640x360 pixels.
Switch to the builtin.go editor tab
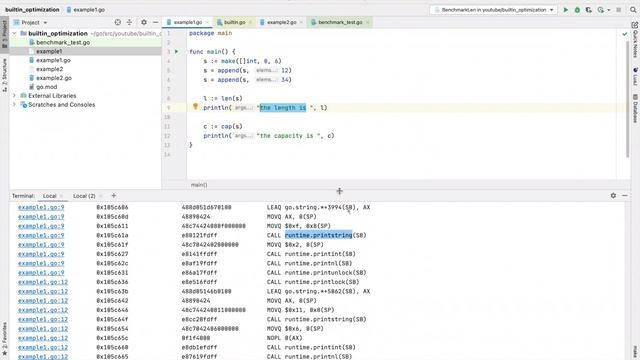pos(234,22)
